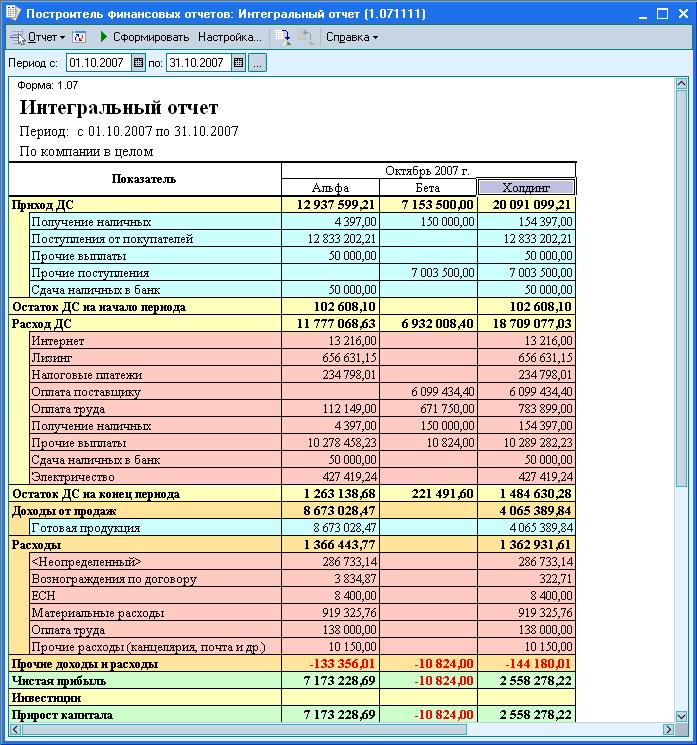Click the red value -133 356,01
Image resolution: width=697 pixels, height=745 pixels.
[342, 664]
